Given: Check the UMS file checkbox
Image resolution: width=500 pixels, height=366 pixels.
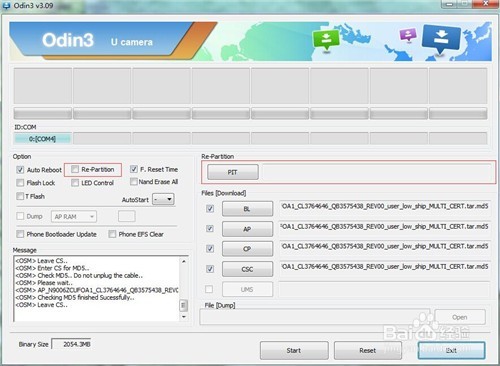Looking at the screenshot, I should 209,289.
